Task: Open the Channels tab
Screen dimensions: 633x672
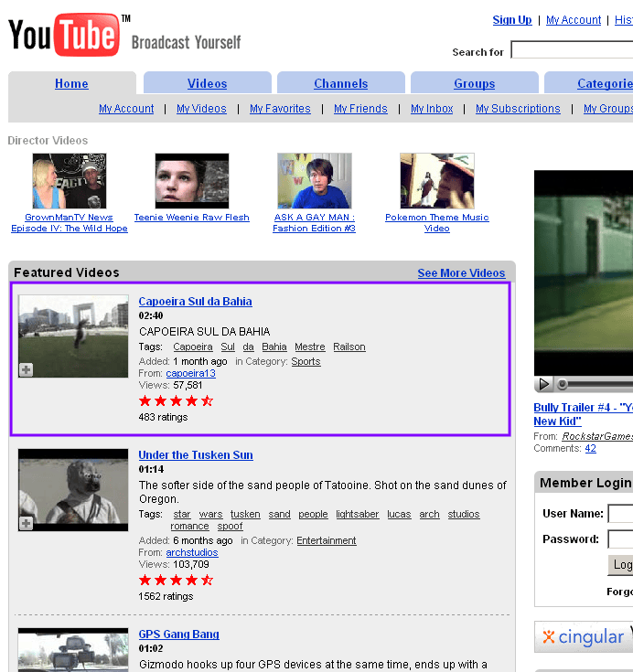Action: (340, 83)
